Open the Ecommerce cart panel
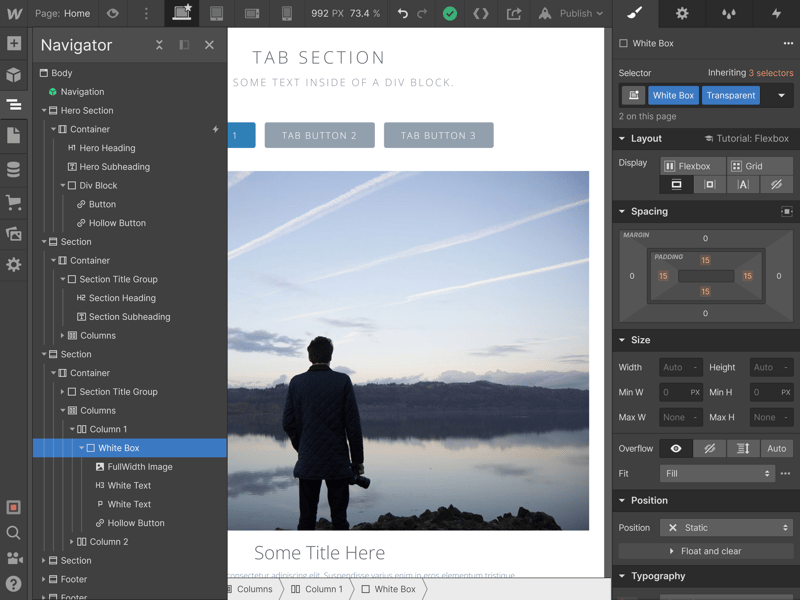This screenshot has height=600, width=800. 14,202
